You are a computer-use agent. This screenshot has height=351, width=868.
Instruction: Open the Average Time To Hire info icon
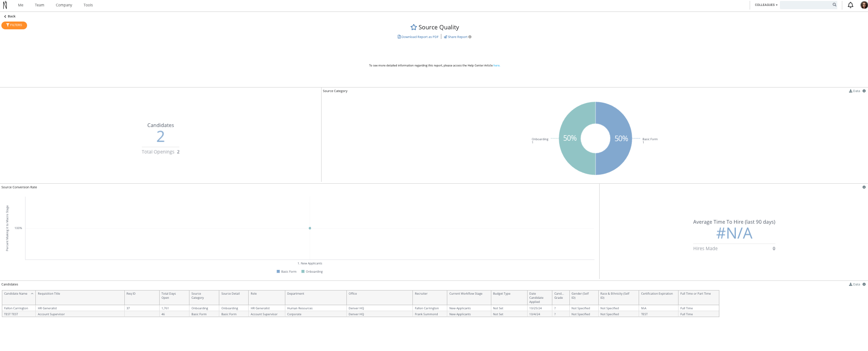click(864, 187)
